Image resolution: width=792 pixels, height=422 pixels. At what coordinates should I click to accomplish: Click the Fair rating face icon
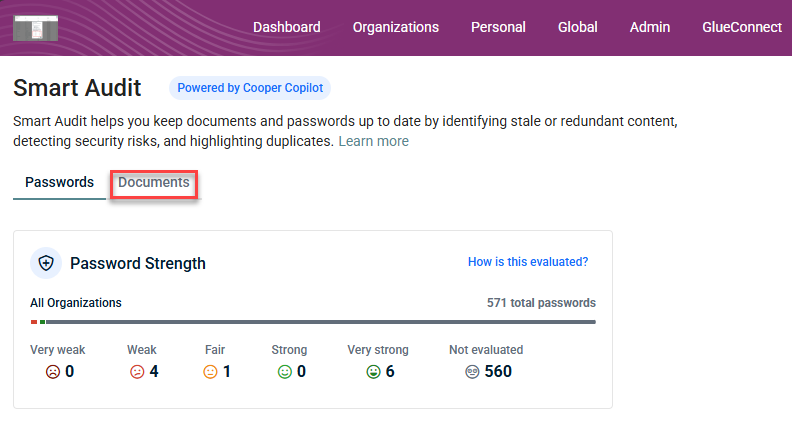(x=210, y=372)
